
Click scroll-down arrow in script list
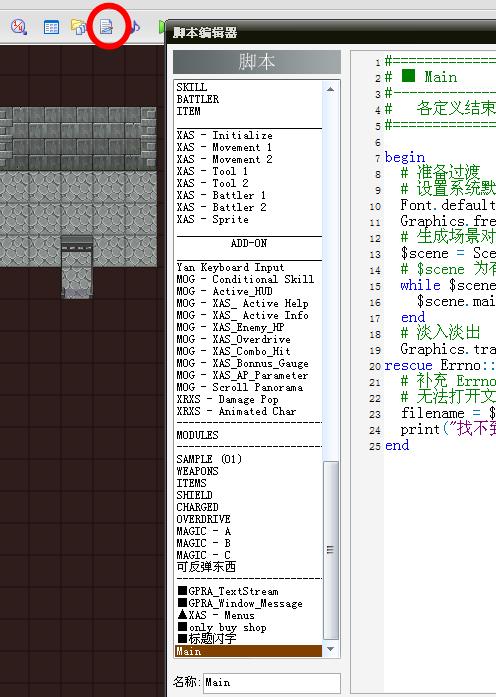click(330, 649)
